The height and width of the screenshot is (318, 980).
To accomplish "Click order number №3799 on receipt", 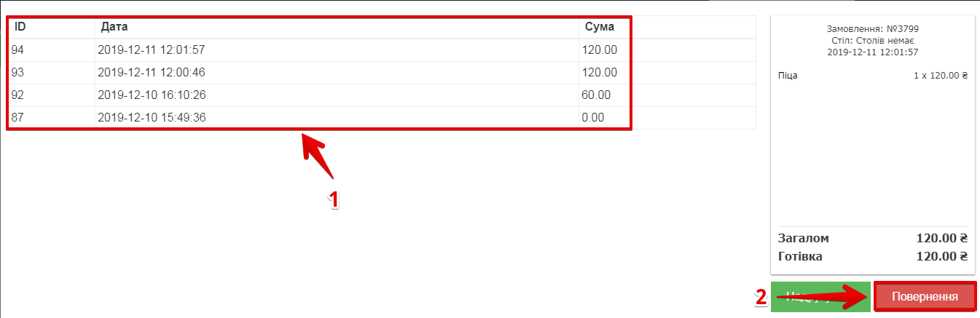I will point(872,29).
